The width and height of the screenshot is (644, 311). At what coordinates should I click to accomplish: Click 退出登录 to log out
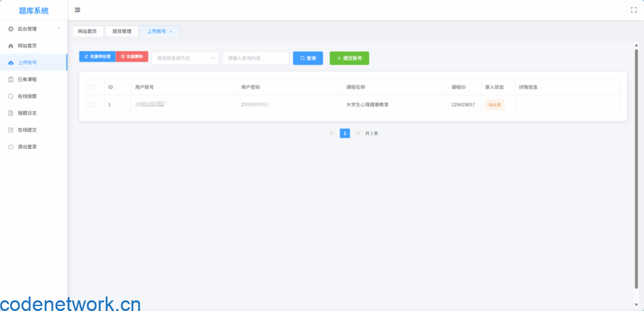tap(27, 147)
